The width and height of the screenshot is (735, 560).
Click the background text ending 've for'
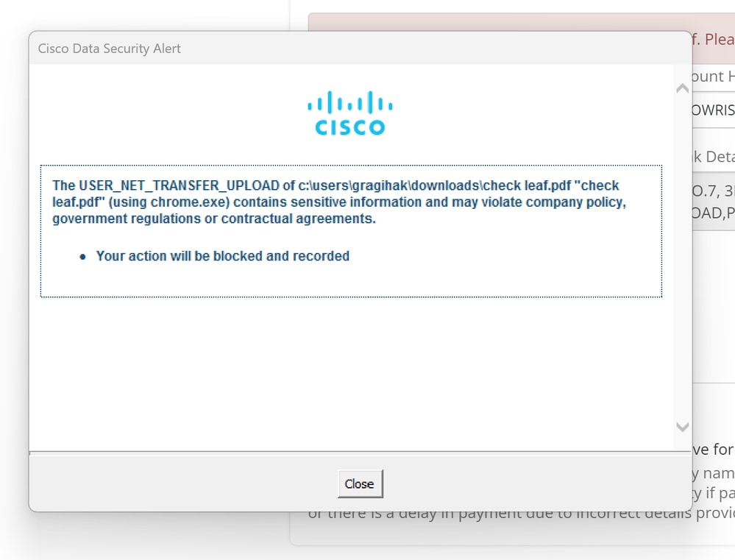pos(713,450)
